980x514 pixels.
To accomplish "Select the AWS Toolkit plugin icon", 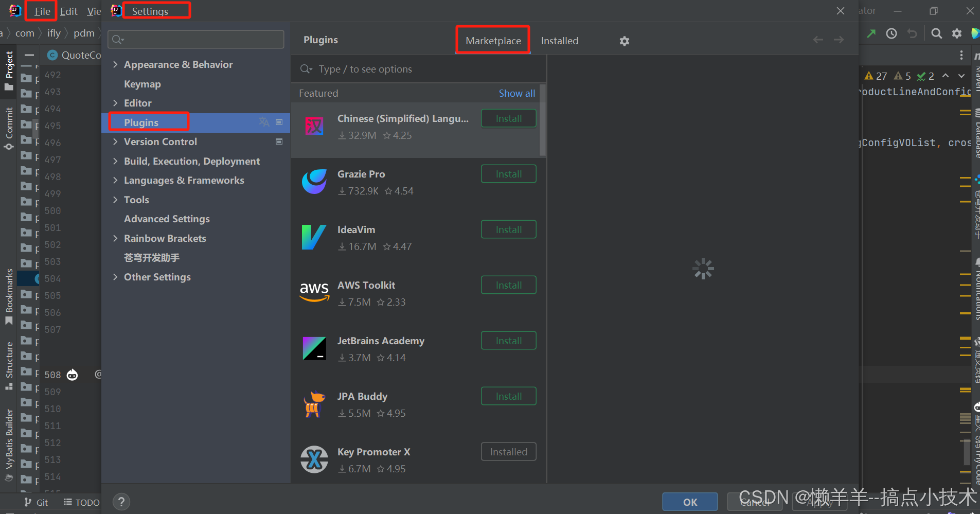I will (x=314, y=292).
